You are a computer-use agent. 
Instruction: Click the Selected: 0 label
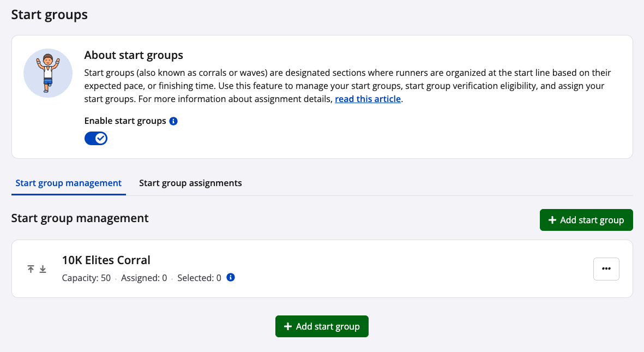199,278
